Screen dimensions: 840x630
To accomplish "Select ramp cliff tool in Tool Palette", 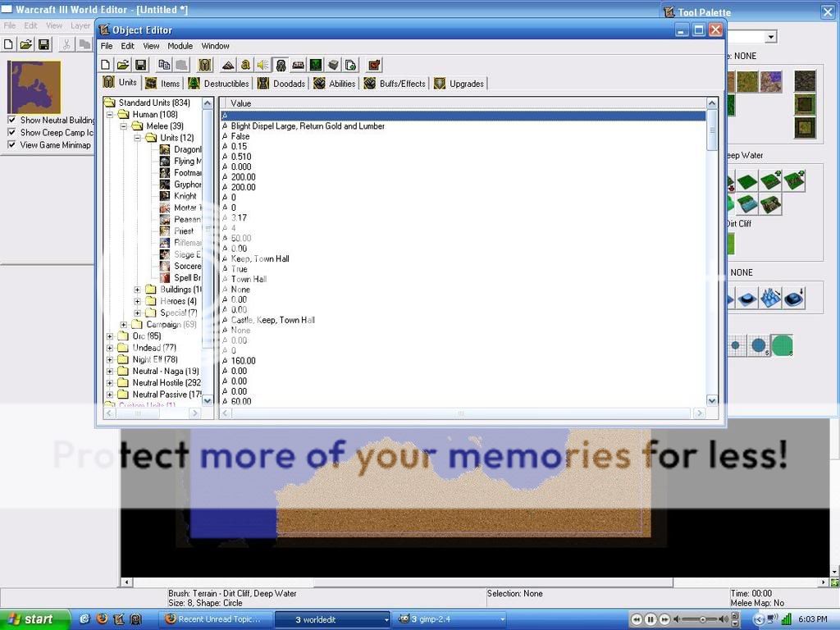I will click(x=769, y=204).
